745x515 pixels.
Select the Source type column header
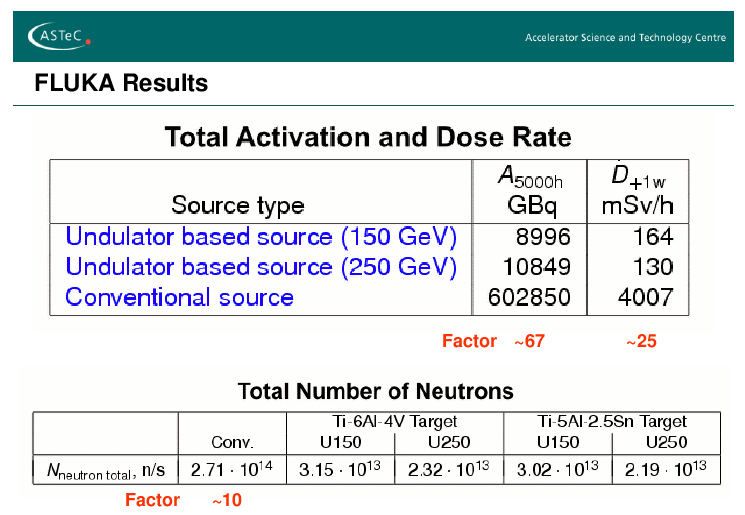(238, 205)
